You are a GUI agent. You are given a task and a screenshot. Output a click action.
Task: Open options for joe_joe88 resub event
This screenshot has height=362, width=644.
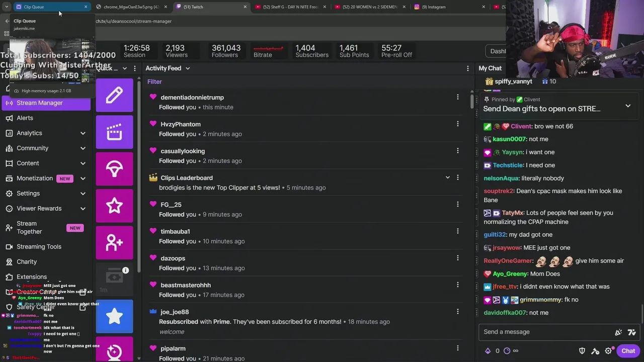(457, 311)
